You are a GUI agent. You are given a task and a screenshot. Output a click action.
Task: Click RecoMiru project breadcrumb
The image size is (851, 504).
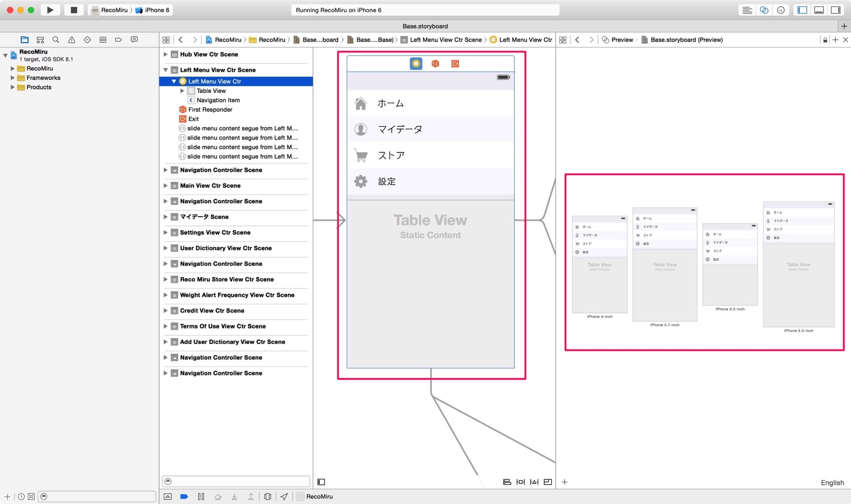click(223, 40)
